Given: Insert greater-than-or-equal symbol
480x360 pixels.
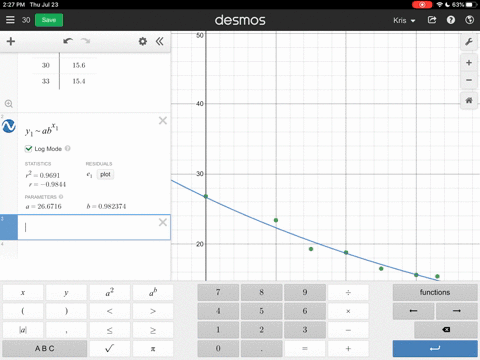Looking at the screenshot, I should 153,330.
